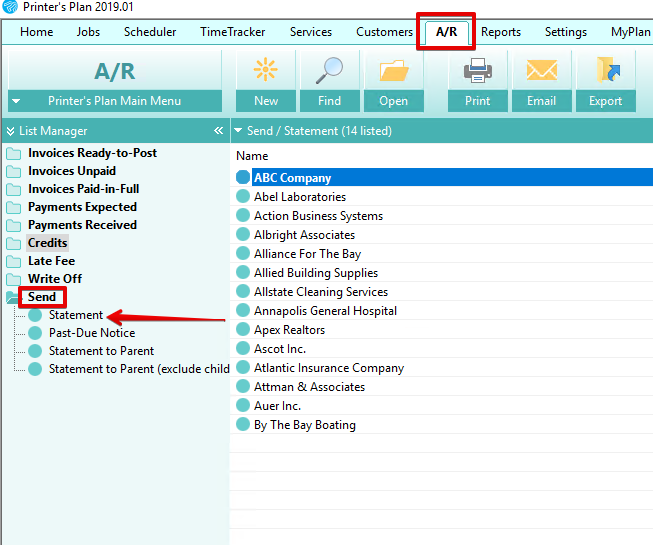Click the Export toolbar icon

606,70
